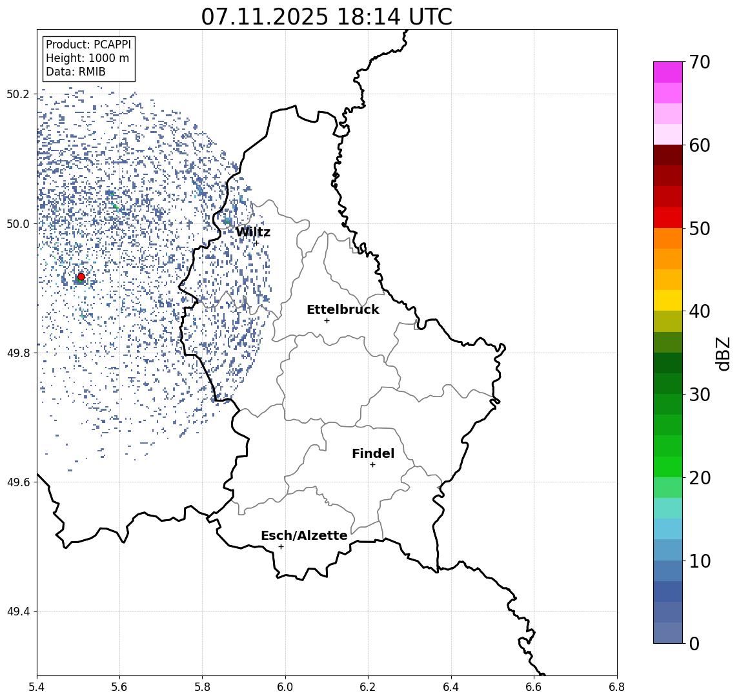Viewport: 739px width, 700px height.
Task: Click the longitude tick label 6.8
Action: click(617, 687)
